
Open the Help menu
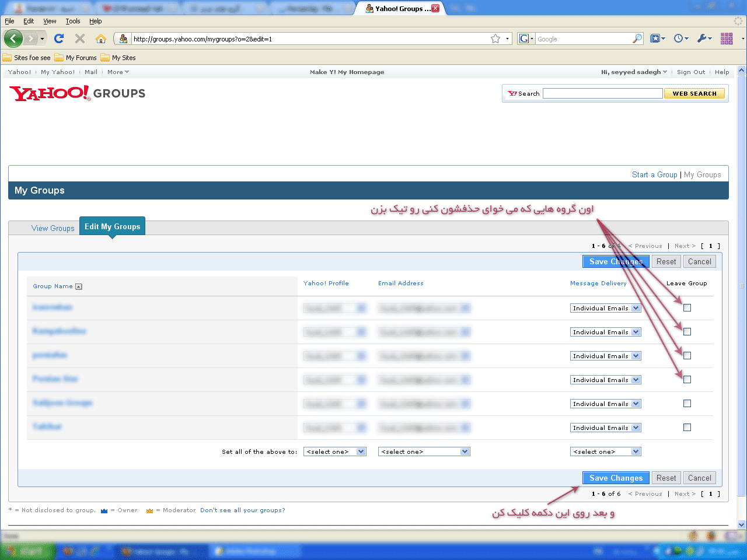(x=96, y=21)
